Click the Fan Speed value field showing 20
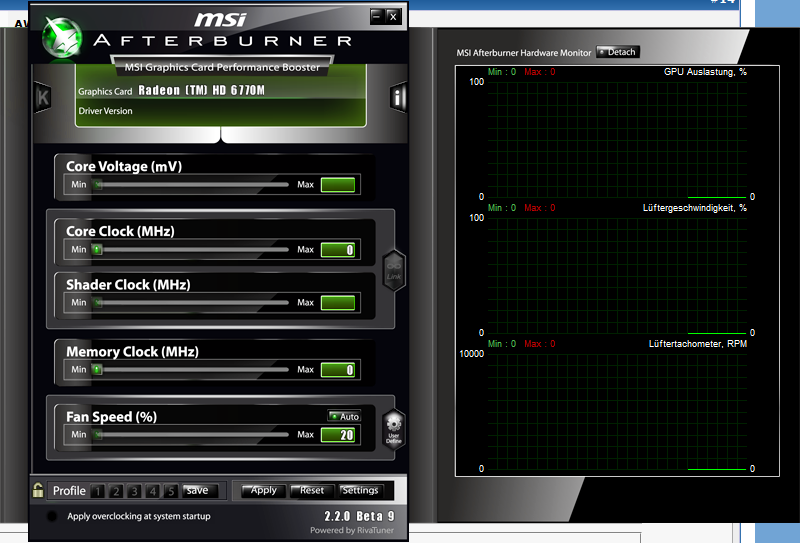The width and height of the screenshot is (800, 543). 338,435
